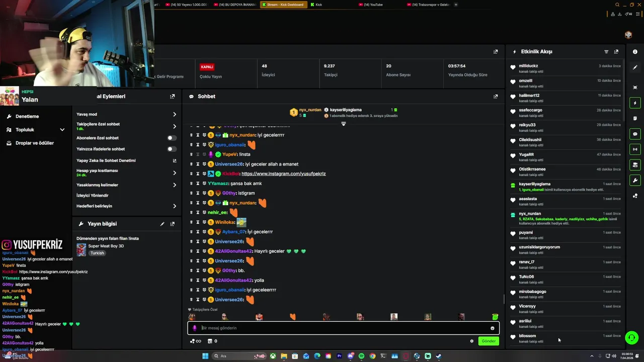Image resolution: width=644 pixels, height=362 pixels.
Task: Pop out the stream stats panel
Action: click(x=496, y=52)
